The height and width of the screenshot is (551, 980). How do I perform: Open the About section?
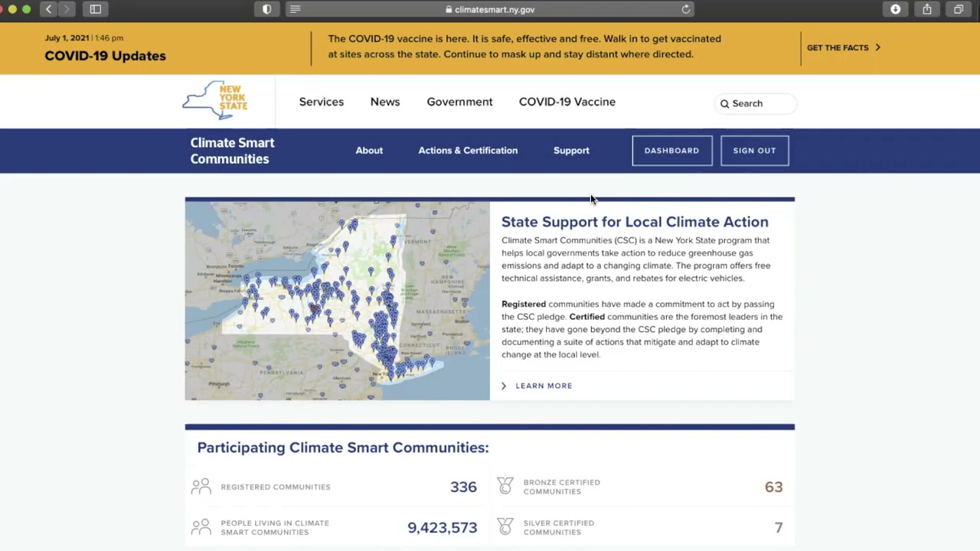tap(369, 151)
